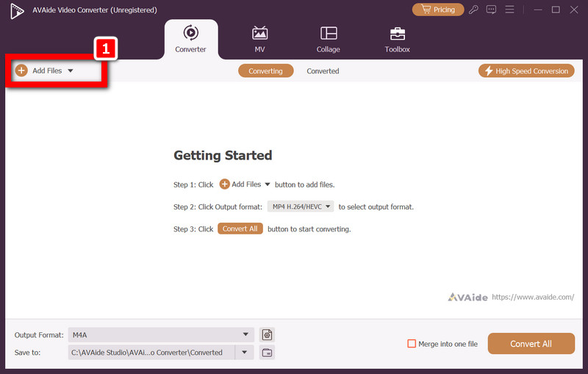Check Merge into one file
This screenshot has width=588, height=374.
click(412, 344)
